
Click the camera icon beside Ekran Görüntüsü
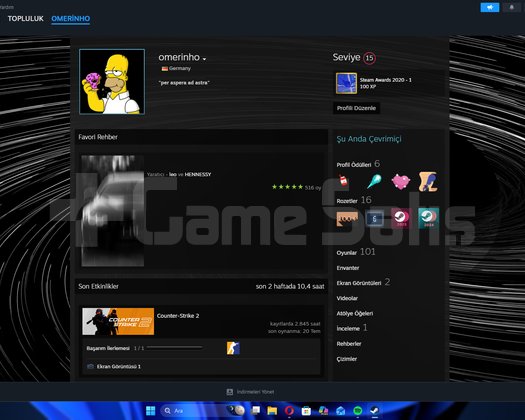pyautogui.click(x=90, y=366)
